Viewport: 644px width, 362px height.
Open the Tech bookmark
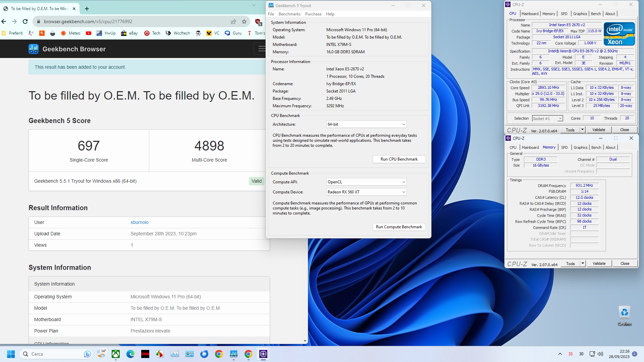click(152, 33)
